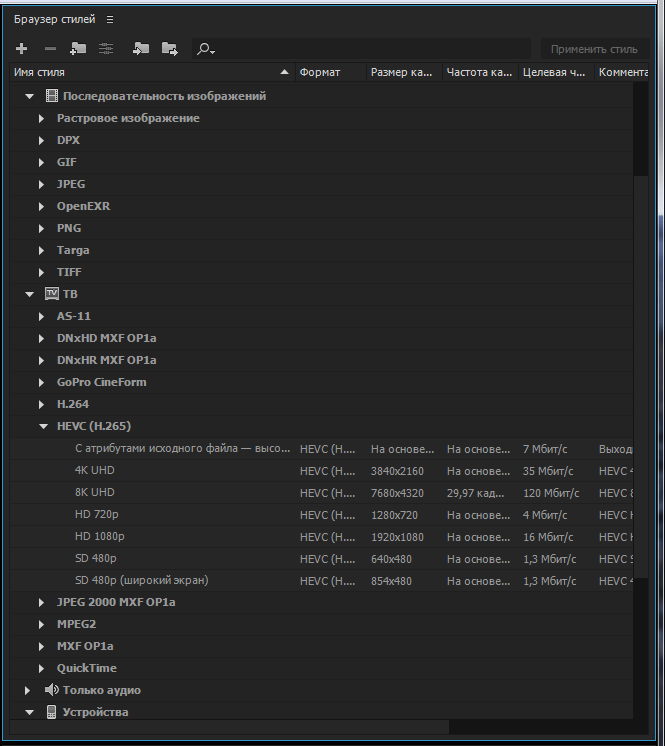The width and height of the screenshot is (665, 746).
Task: Expand the DPX folder
Action: coord(41,140)
